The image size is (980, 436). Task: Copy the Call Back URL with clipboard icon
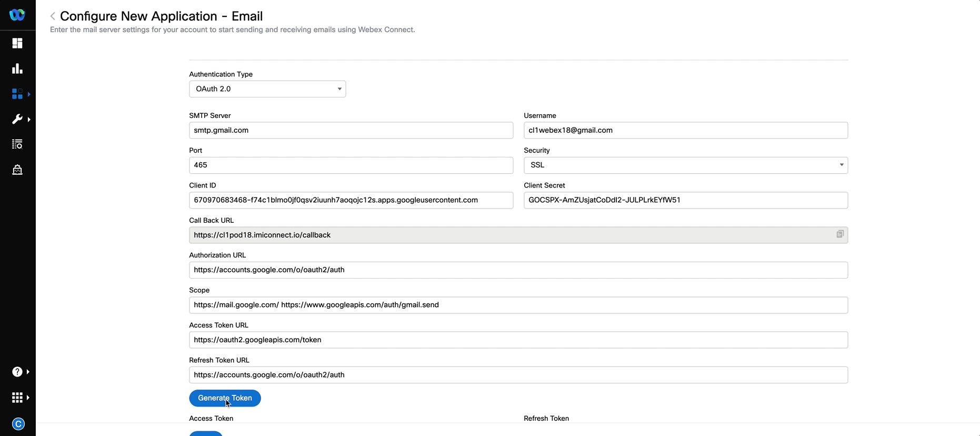click(x=840, y=234)
